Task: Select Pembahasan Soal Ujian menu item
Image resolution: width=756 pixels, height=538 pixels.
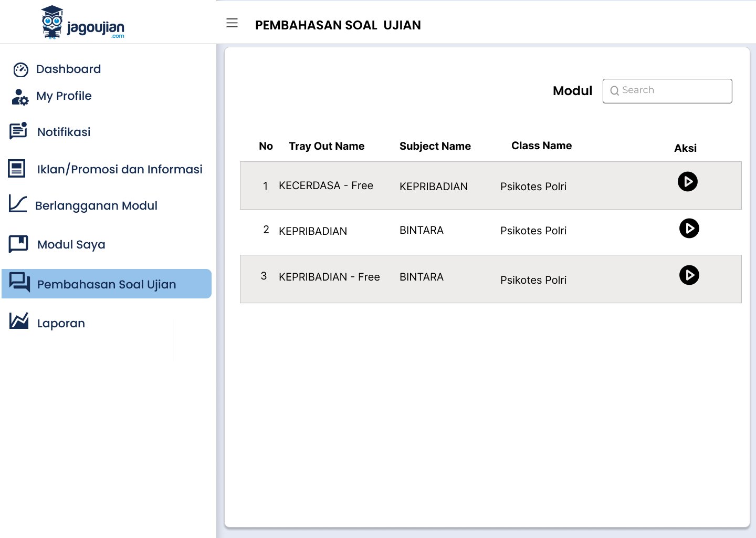Action: [x=107, y=284]
